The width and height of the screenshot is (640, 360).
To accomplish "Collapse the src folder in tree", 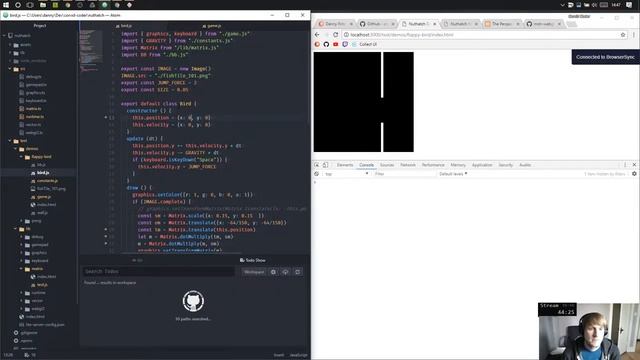I will point(10,69).
